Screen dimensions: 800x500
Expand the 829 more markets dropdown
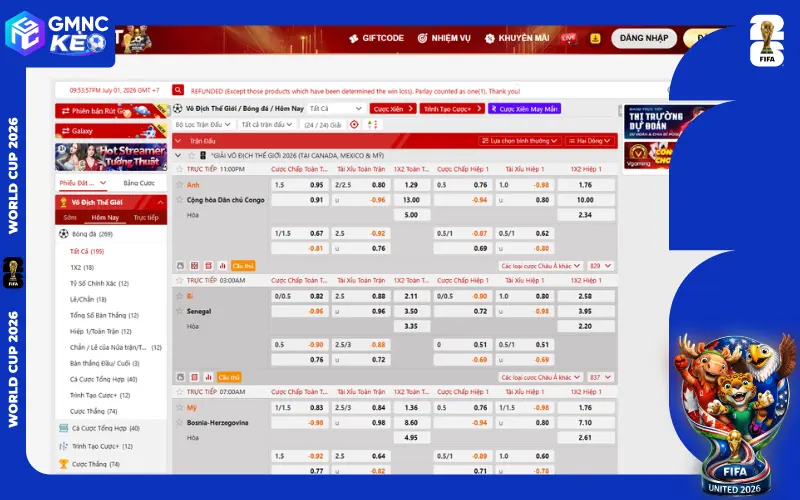[x=600, y=266]
